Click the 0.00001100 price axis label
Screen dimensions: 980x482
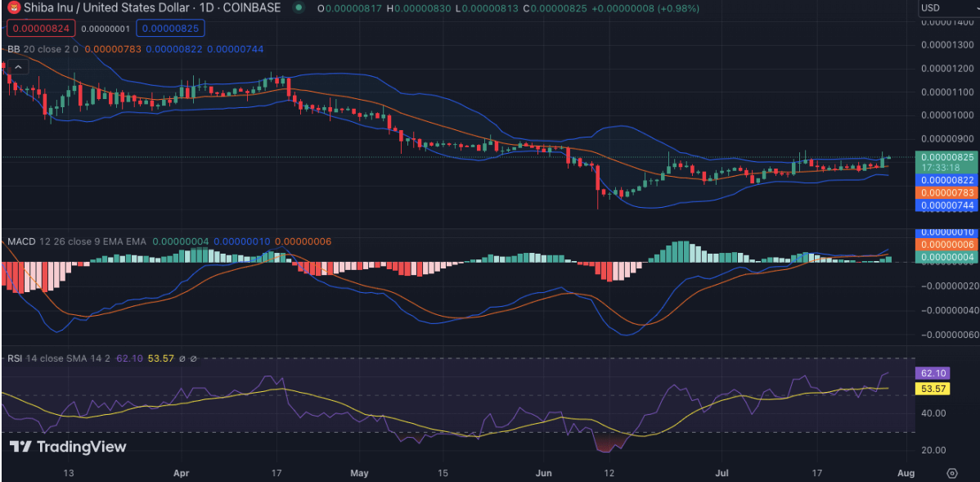[949, 92]
